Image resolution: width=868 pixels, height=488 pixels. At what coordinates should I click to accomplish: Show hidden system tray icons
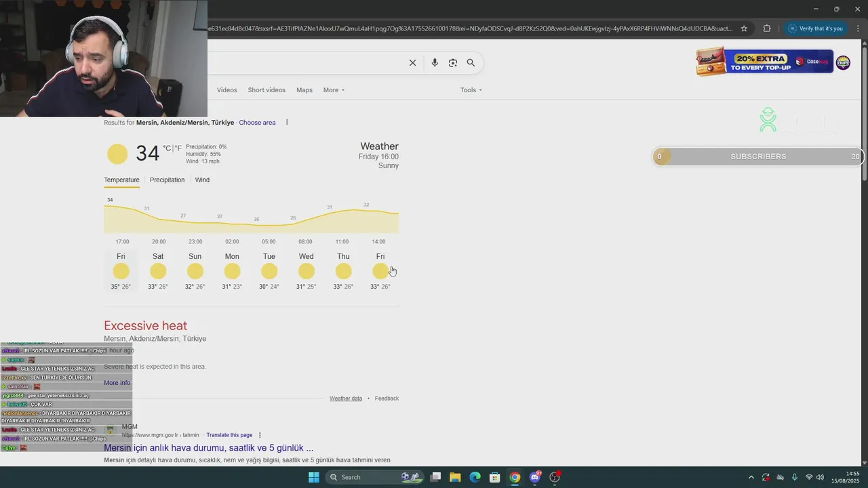(x=751, y=477)
